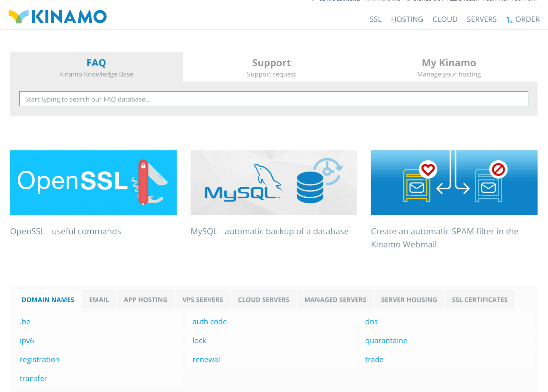Switch to the FAQ Knowledge Base tab
Image resolution: width=548 pixels, height=392 pixels.
[96, 67]
